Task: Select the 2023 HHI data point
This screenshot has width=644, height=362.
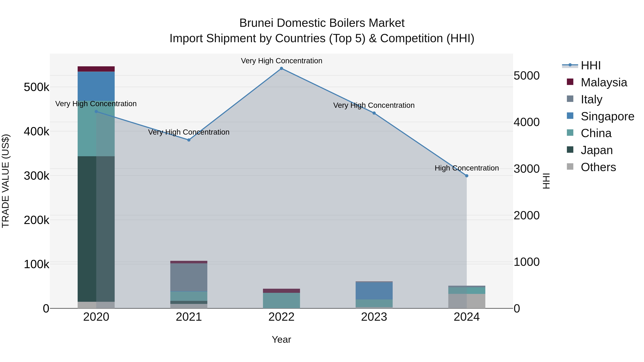Action: [374, 113]
